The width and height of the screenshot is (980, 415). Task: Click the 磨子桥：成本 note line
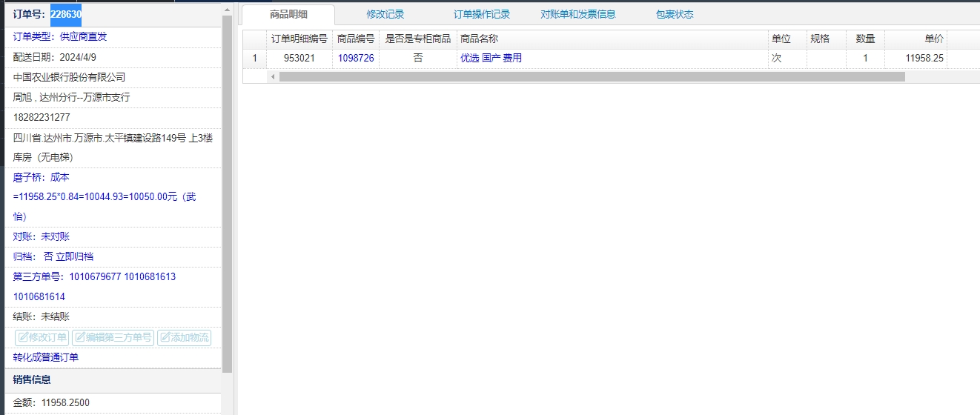pyautogui.click(x=41, y=177)
